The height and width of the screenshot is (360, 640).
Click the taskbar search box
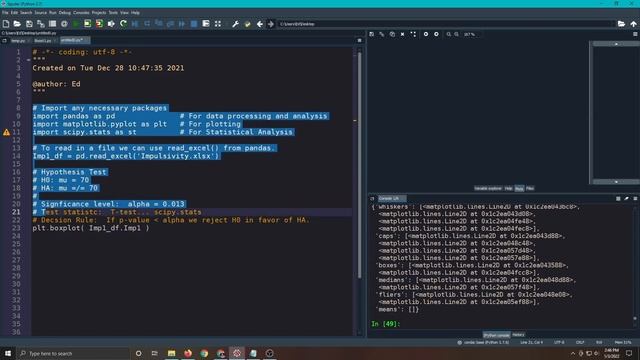[x=73, y=353]
